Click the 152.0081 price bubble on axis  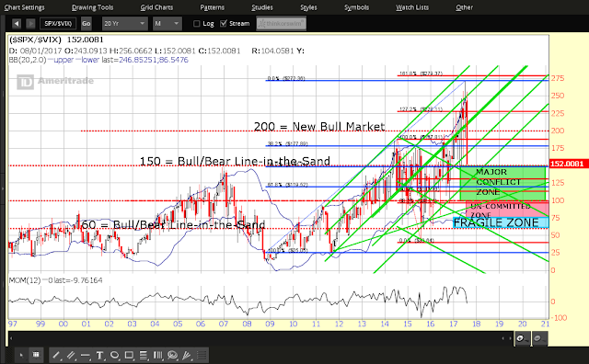point(567,164)
